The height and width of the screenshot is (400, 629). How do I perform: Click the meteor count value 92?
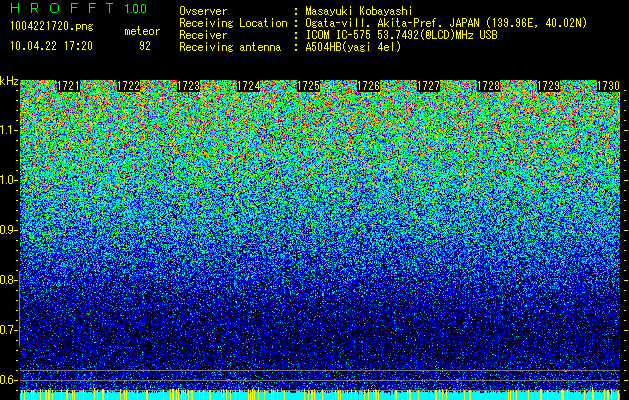(145, 46)
